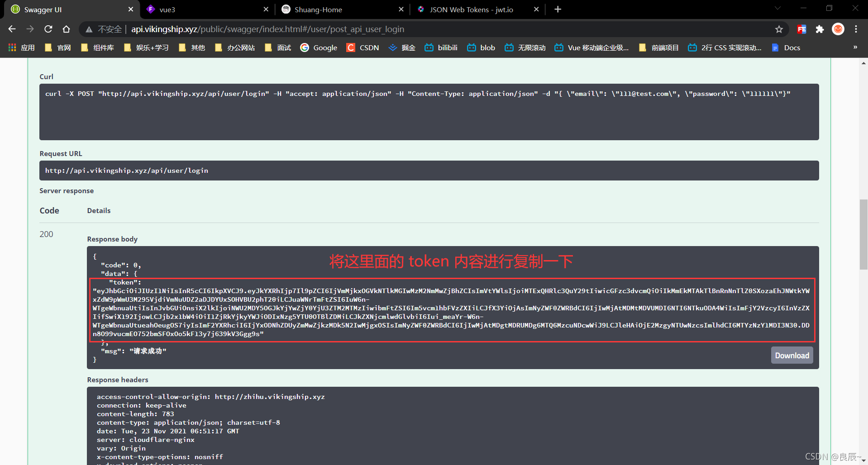This screenshot has height=465, width=868.
Task: Open the 组件库 bookmark folder
Action: (97, 47)
